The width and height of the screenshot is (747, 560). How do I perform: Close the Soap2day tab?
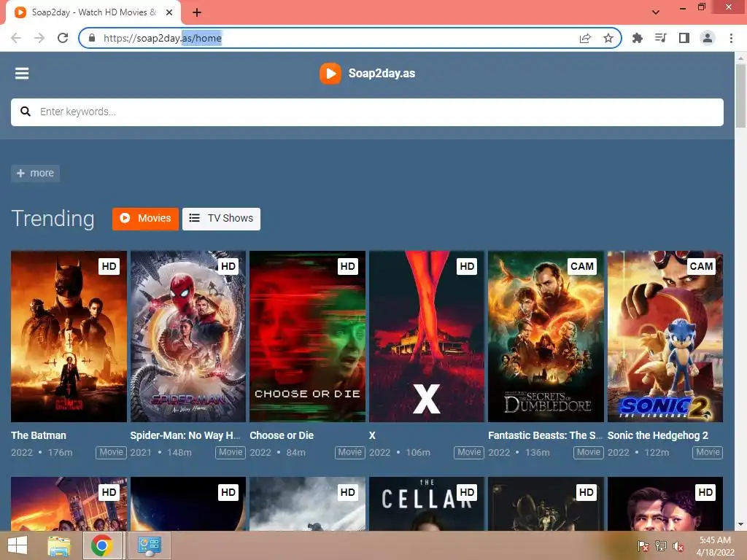(x=169, y=12)
